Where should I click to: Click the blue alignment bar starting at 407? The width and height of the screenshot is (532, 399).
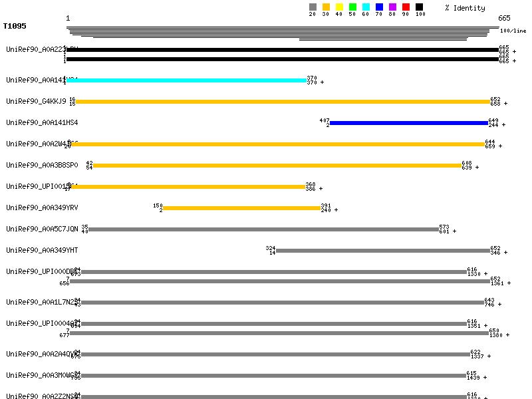point(409,123)
